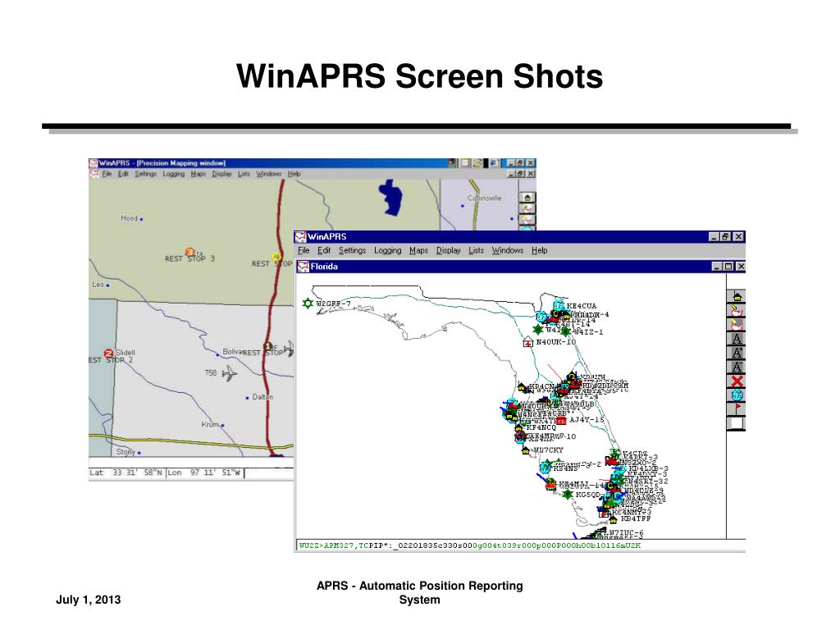Open the Settings menu in the Precision Mapping window

point(145,174)
